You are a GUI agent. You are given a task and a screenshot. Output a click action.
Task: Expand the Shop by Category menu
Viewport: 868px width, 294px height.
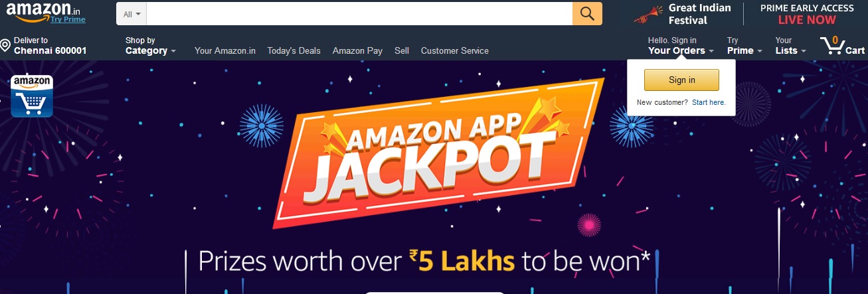point(151,46)
